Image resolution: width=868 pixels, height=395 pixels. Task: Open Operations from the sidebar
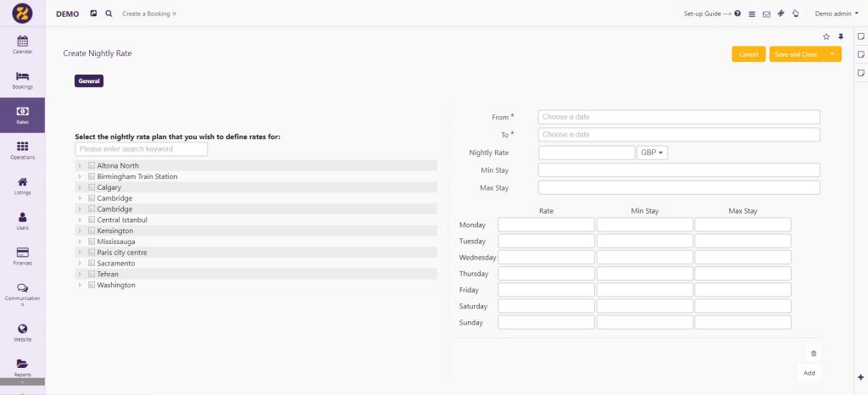22,151
